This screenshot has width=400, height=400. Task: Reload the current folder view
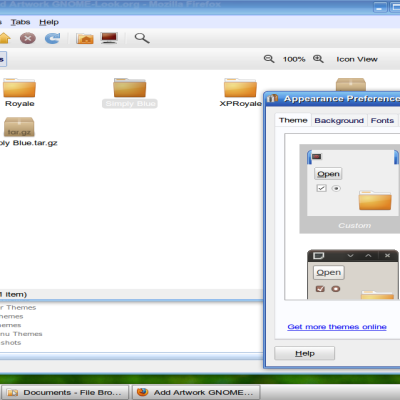click(53, 38)
